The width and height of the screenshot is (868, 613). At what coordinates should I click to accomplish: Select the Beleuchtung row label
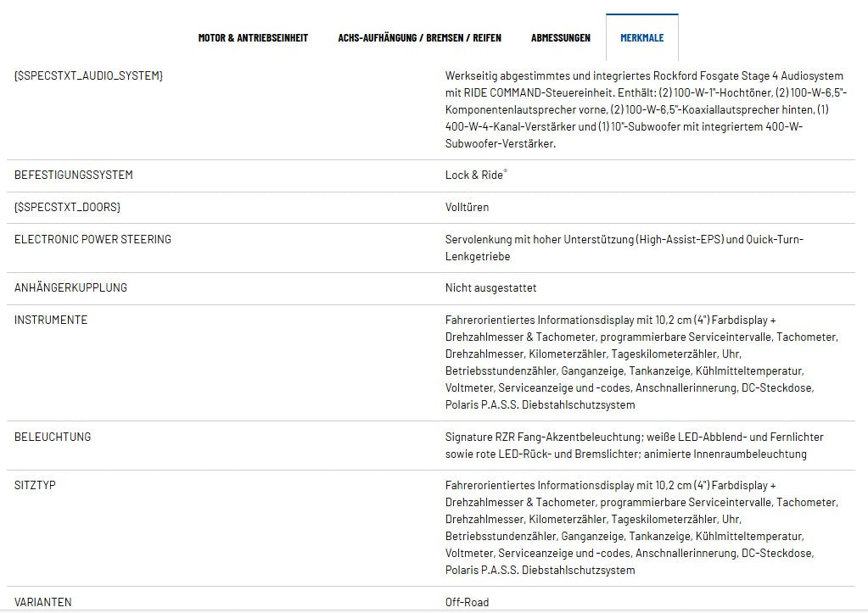(x=53, y=437)
